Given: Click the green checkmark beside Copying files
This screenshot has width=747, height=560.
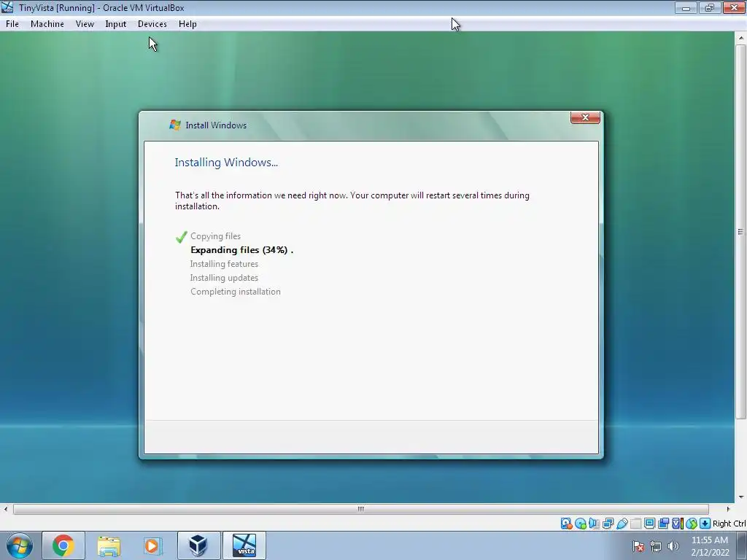Looking at the screenshot, I should (182, 237).
